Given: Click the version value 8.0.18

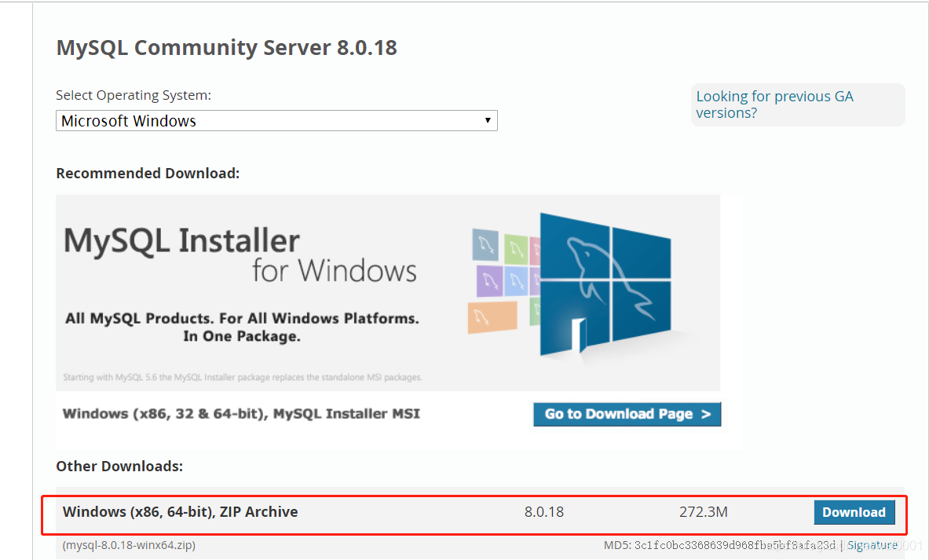Looking at the screenshot, I should tap(544, 512).
